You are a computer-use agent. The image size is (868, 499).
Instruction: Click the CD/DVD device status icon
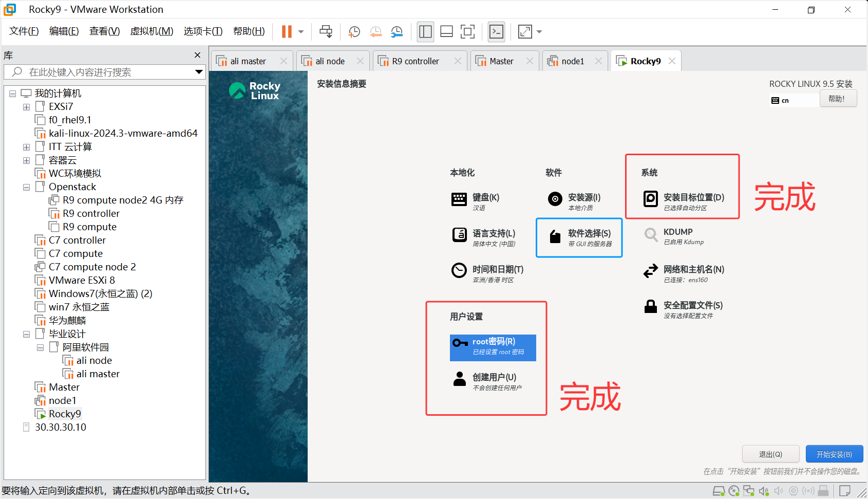click(733, 491)
